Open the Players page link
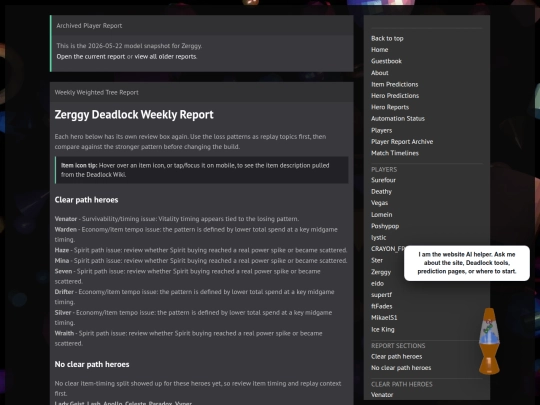Viewport: 540px width, 405px height. coord(381,130)
